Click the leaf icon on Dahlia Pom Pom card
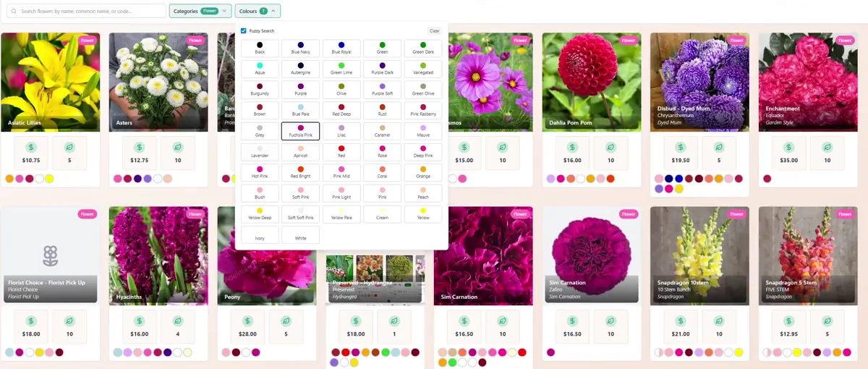Screen dimensions: 868x369 (x=610, y=147)
